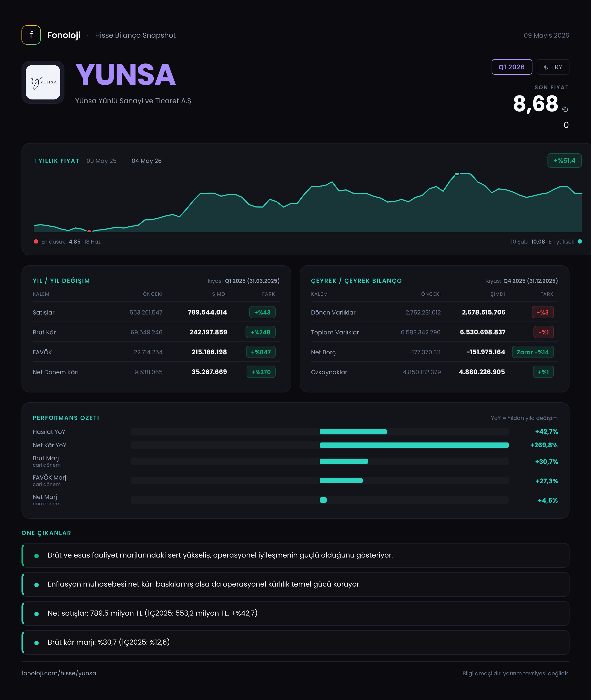Click previous Satışlar value 553.201.547
The image size is (591, 700).
pos(146,312)
